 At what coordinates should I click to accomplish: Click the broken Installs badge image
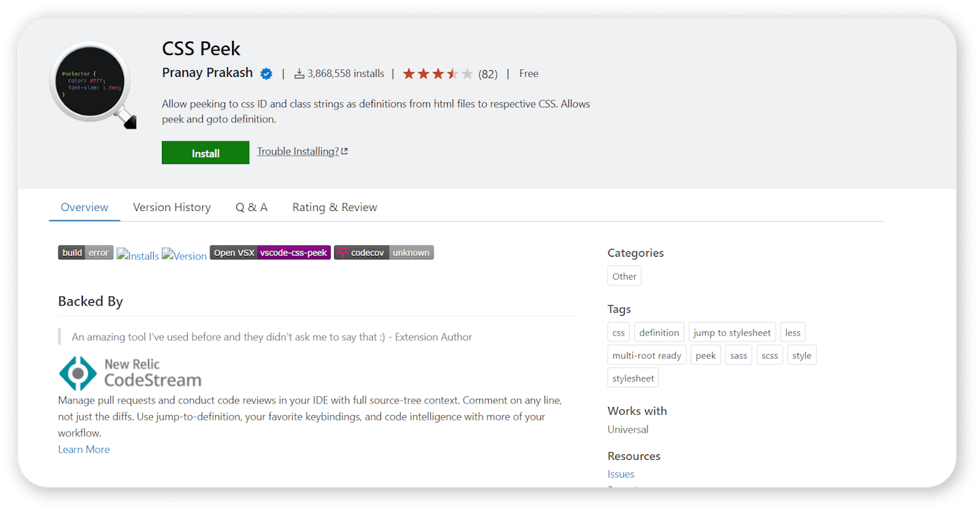click(137, 256)
